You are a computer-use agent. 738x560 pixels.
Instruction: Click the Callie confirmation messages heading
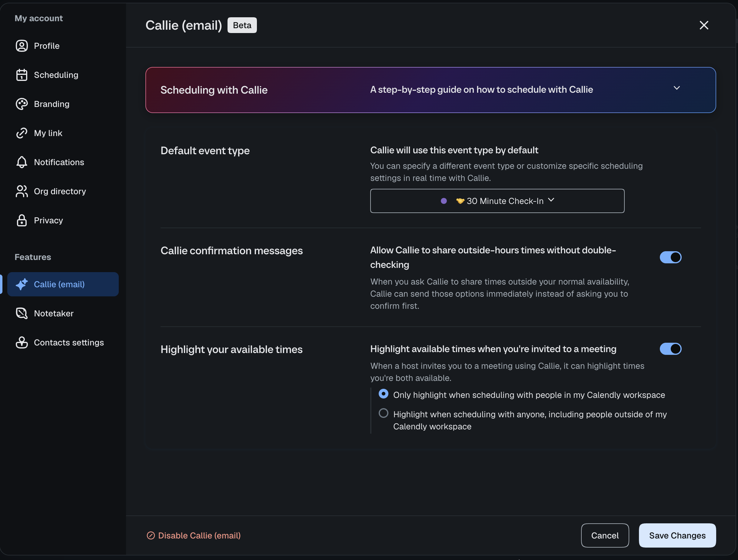(x=231, y=251)
